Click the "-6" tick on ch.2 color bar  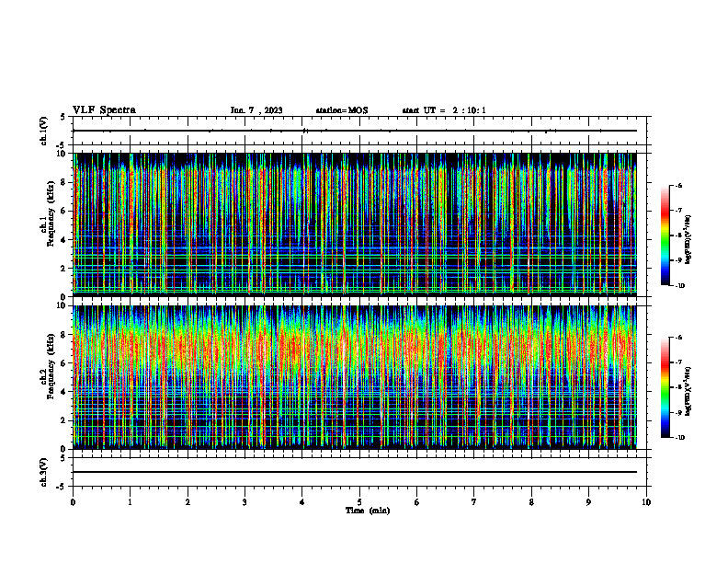678,338
